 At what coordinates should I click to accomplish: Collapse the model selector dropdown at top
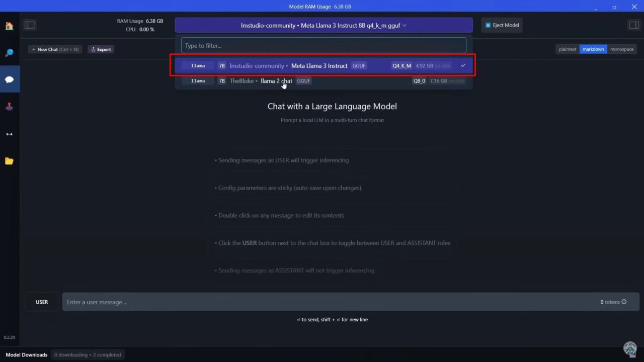pyautogui.click(x=324, y=25)
